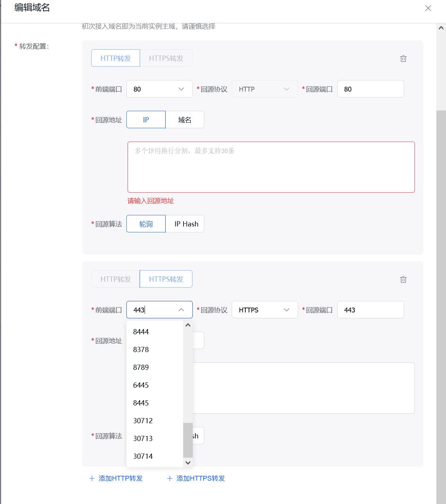Click the dropdown list scroll-down arrow
Image resolution: width=446 pixels, height=504 pixels.
[188, 462]
